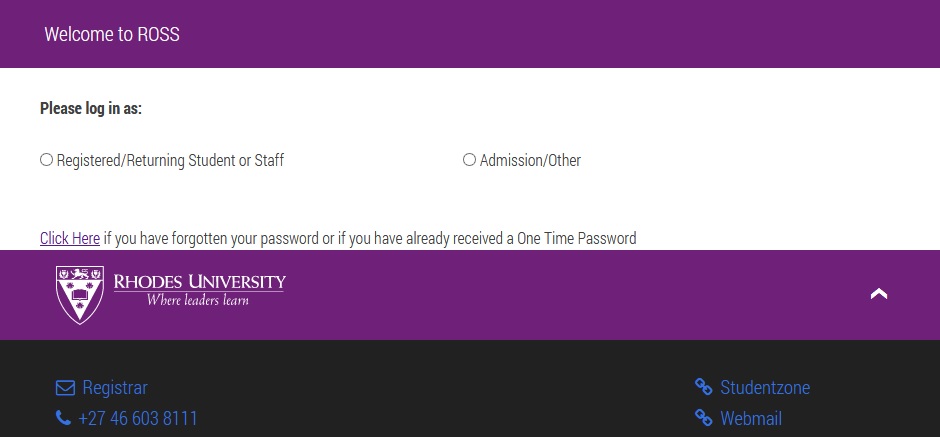Click the One Time Password sentence text

click(x=370, y=238)
